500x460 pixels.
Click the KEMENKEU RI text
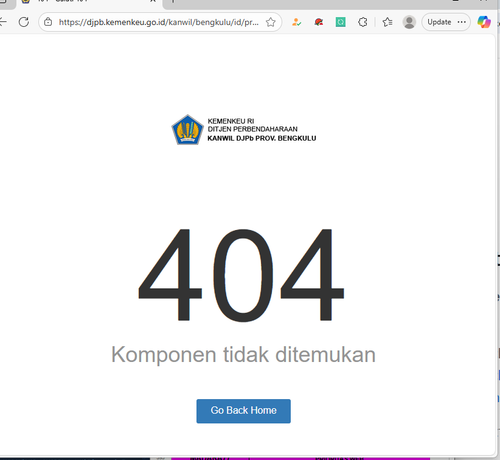coord(231,121)
